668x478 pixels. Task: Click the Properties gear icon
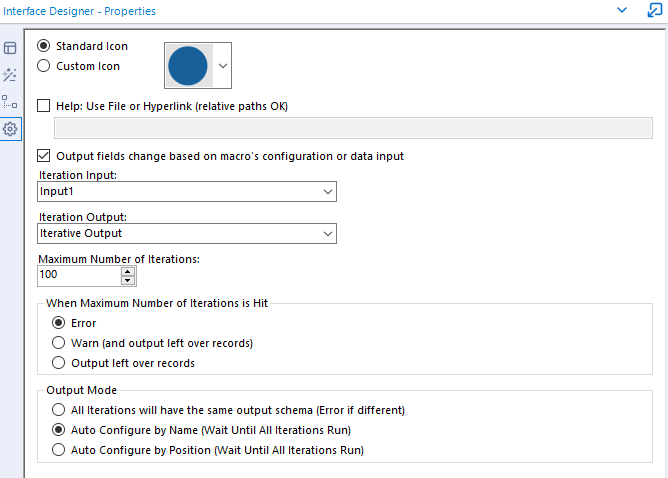coord(10,129)
